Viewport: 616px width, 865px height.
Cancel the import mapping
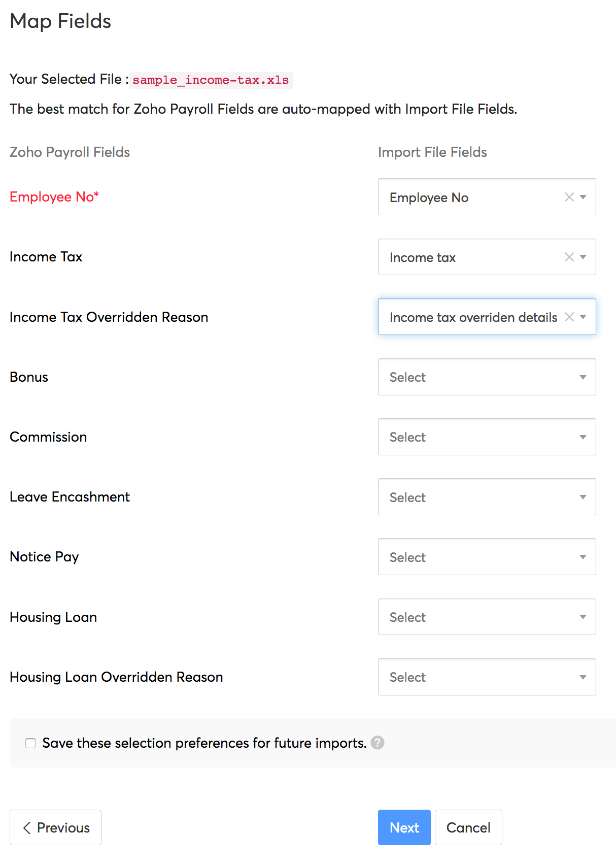point(468,827)
